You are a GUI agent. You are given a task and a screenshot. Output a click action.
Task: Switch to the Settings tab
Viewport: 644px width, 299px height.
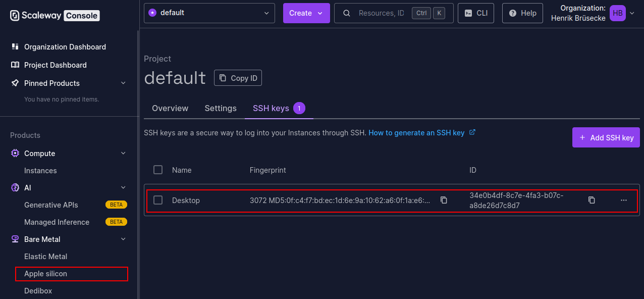[x=221, y=108]
